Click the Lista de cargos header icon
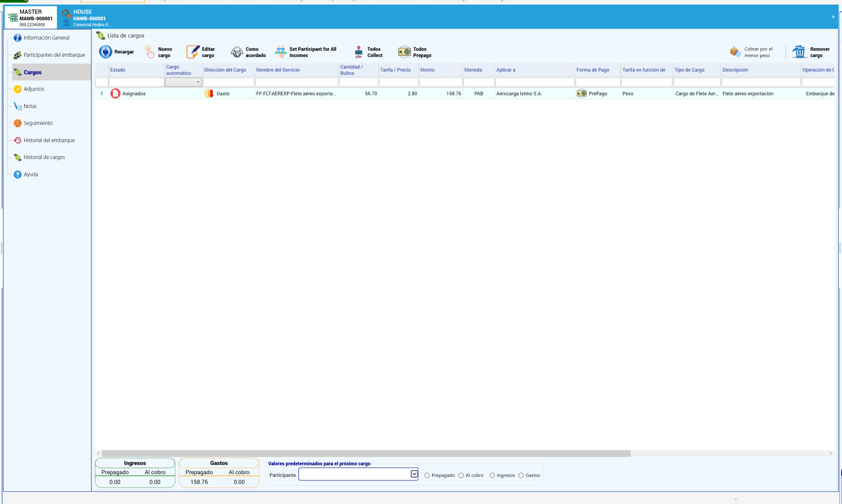 [x=101, y=35]
